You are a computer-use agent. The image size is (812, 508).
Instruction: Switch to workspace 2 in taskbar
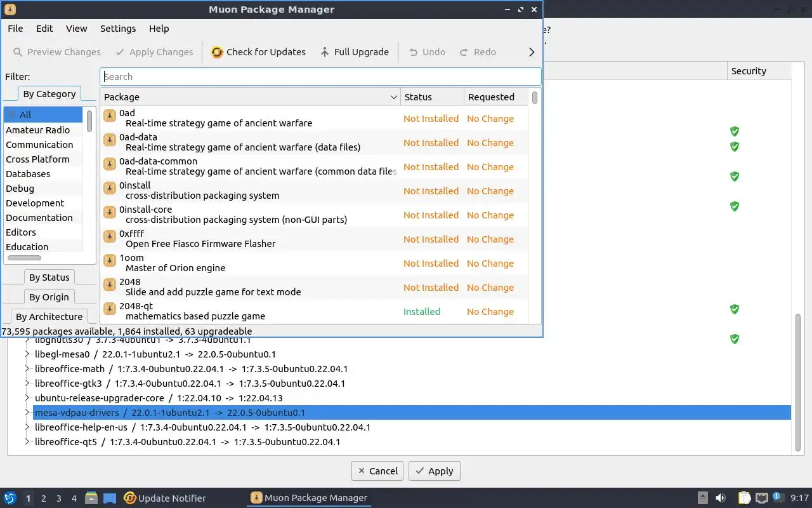tap(43, 498)
